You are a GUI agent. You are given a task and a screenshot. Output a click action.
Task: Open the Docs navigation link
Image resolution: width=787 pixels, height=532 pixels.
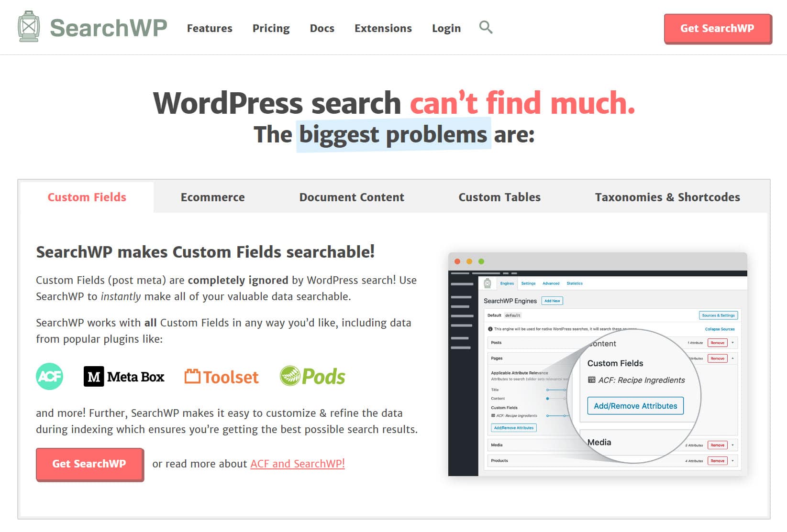pos(322,28)
